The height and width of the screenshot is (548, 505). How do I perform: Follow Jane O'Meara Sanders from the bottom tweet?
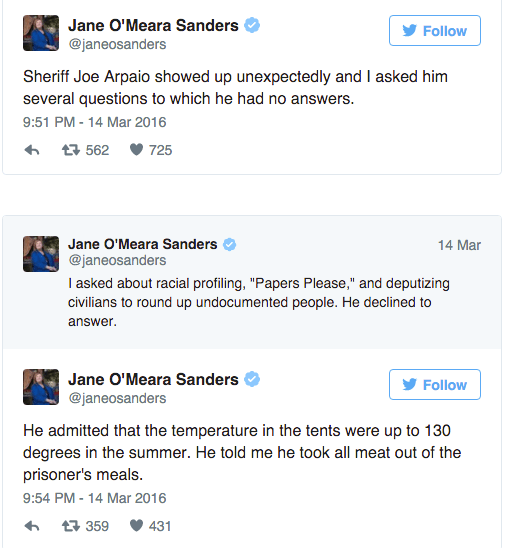(435, 384)
